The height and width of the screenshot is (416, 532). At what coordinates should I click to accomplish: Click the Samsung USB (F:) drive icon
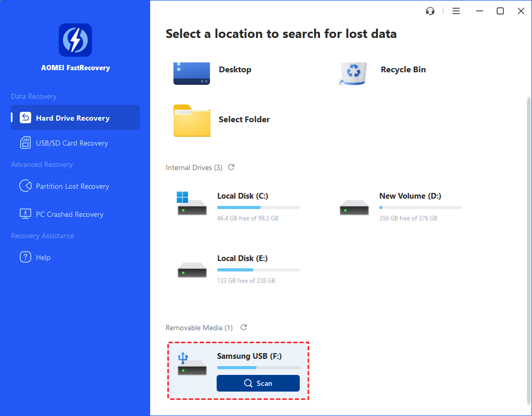tap(192, 365)
